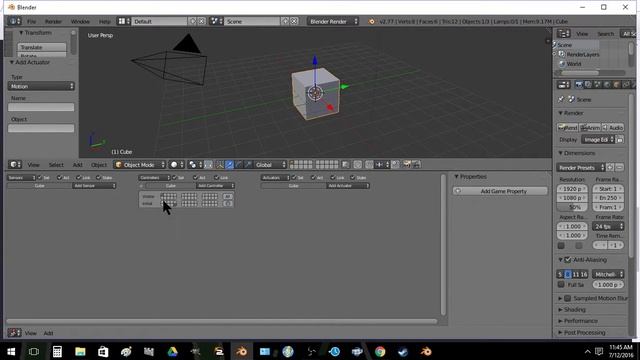
Task: Toggle Actuators Link checkbox
Action: point(333,178)
